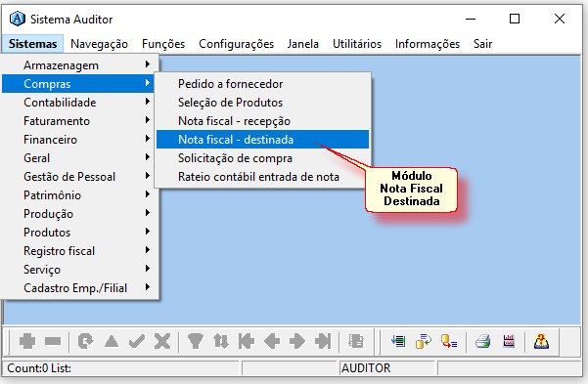Click the help question mark icon
This screenshot has width=588, height=384.
click(541, 341)
